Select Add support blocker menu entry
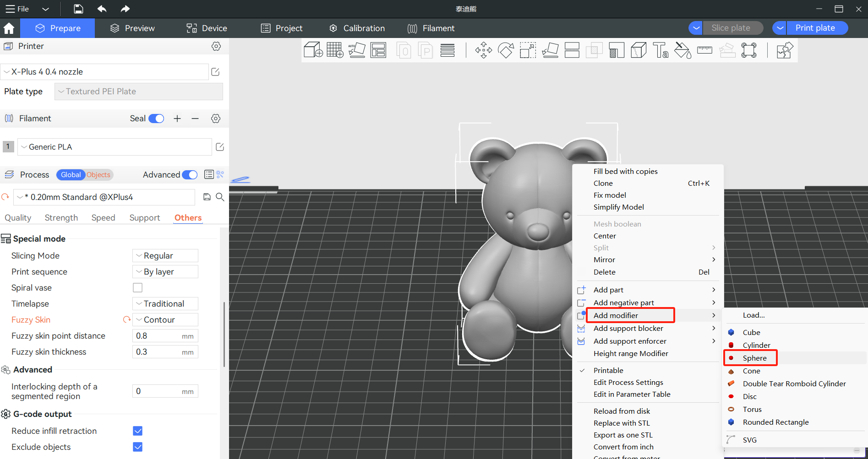 click(x=628, y=328)
